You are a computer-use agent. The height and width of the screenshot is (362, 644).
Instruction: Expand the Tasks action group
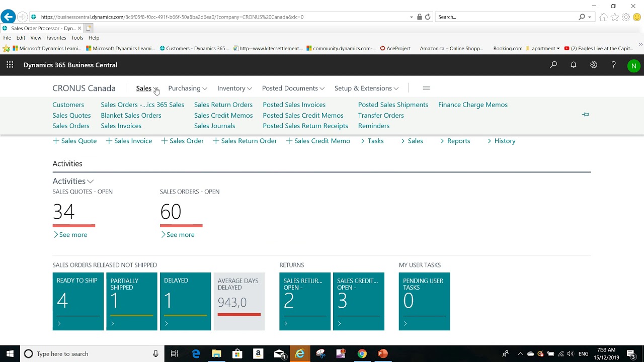[372, 141]
